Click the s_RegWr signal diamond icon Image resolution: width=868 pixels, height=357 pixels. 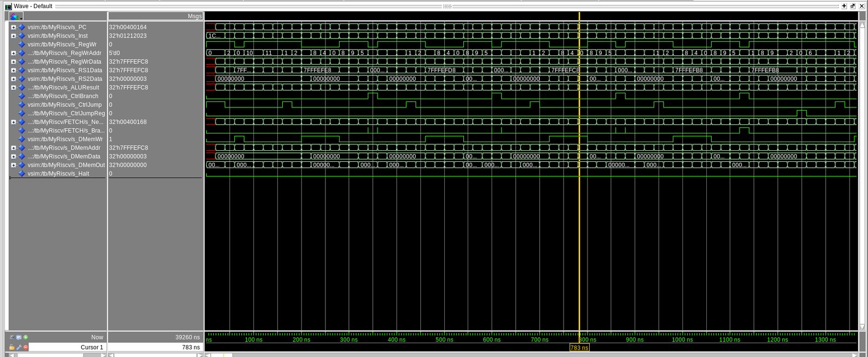click(x=22, y=44)
